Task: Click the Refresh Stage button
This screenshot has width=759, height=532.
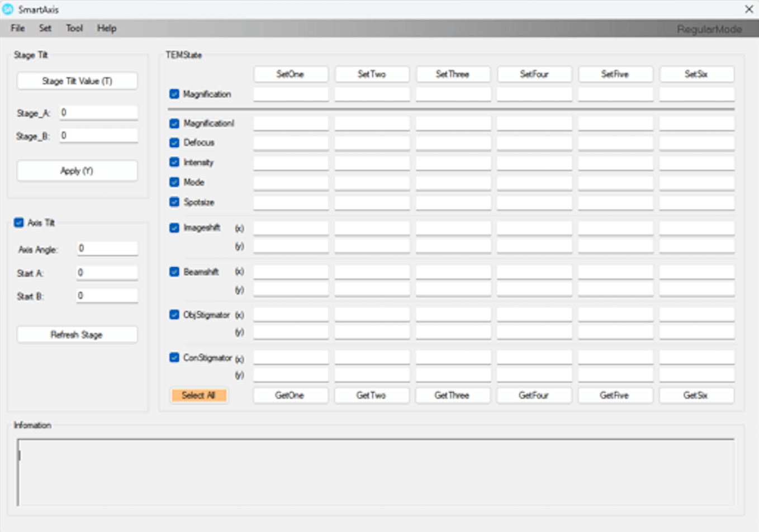Action: pyautogui.click(x=77, y=335)
